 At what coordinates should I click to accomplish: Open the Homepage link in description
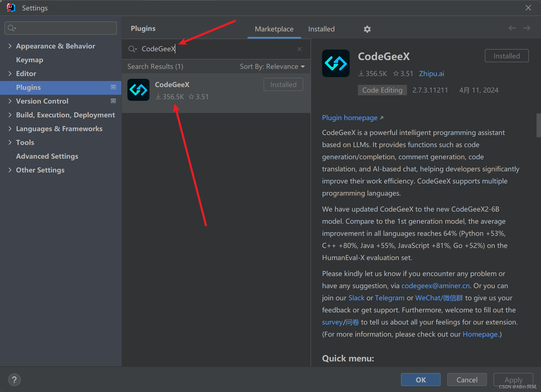tap(480, 334)
